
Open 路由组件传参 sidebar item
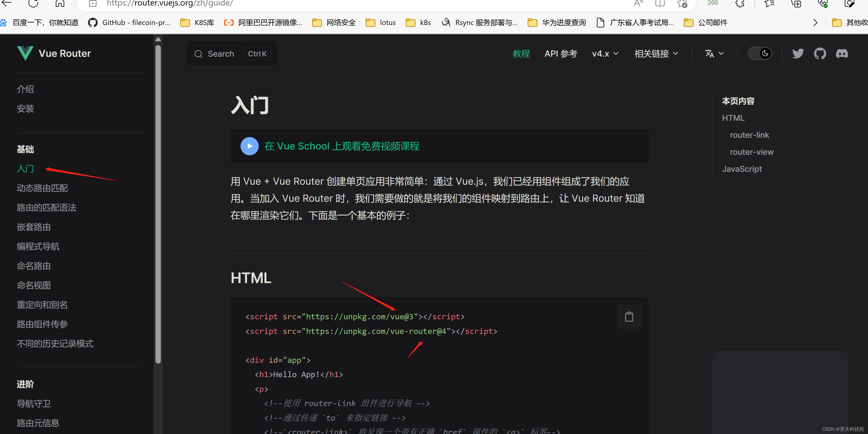[43, 324]
